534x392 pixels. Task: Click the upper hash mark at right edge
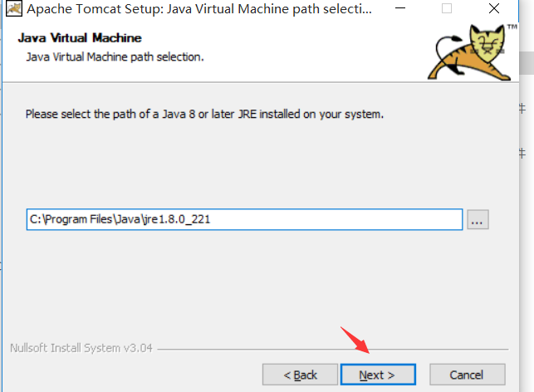tap(522, 109)
